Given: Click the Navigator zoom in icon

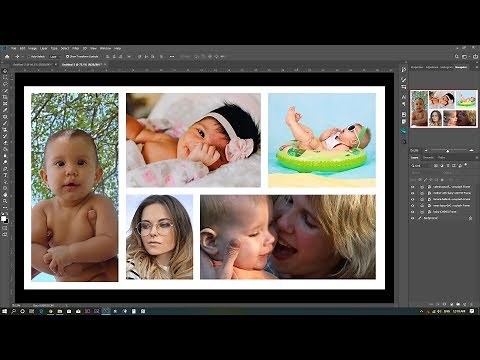Looking at the screenshot, I should [471, 151].
